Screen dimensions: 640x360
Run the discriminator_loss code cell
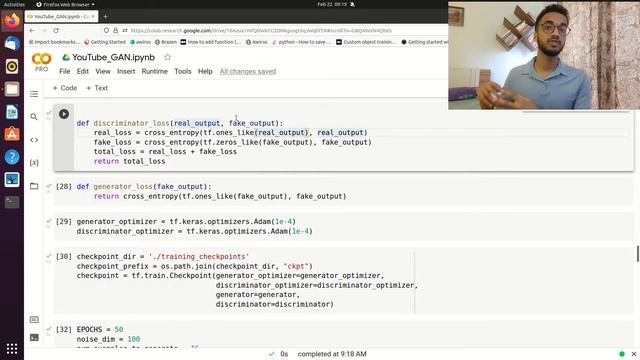[64, 114]
